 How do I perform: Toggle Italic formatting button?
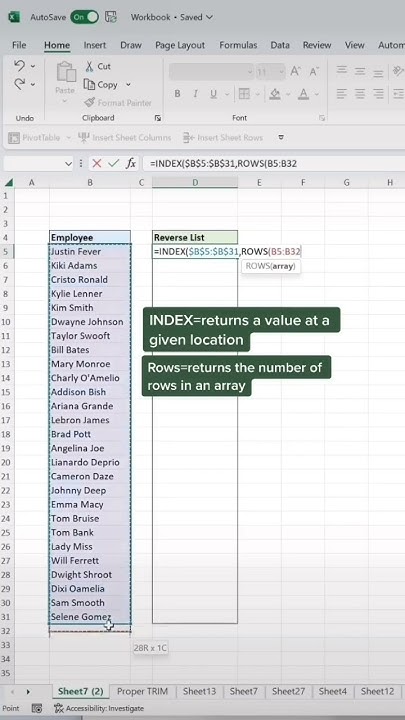(x=195, y=94)
